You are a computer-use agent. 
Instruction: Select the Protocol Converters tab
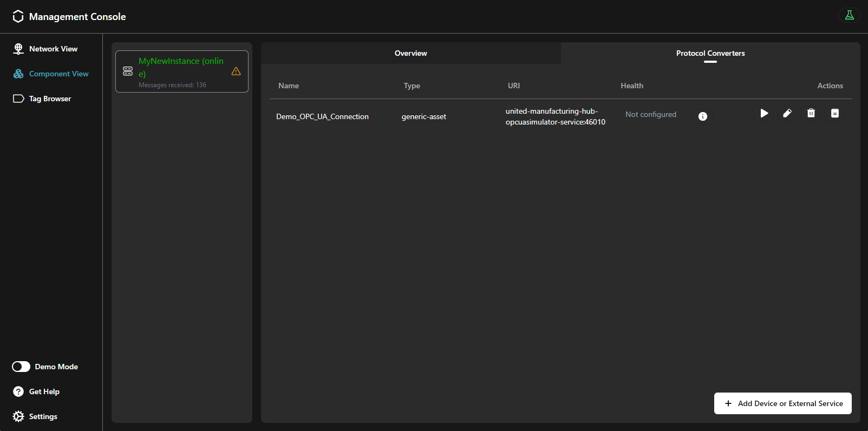[x=710, y=53]
